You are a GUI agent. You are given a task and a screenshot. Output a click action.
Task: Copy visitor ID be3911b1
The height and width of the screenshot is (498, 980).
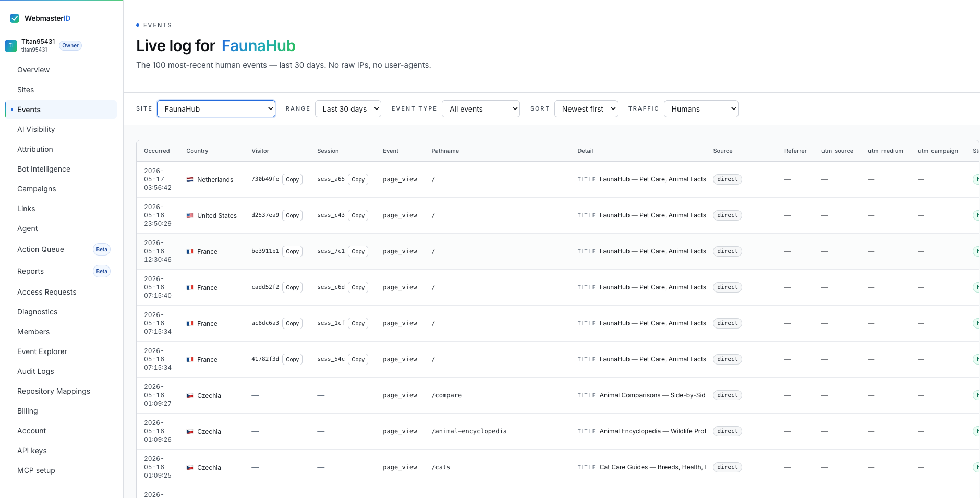pyautogui.click(x=293, y=251)
